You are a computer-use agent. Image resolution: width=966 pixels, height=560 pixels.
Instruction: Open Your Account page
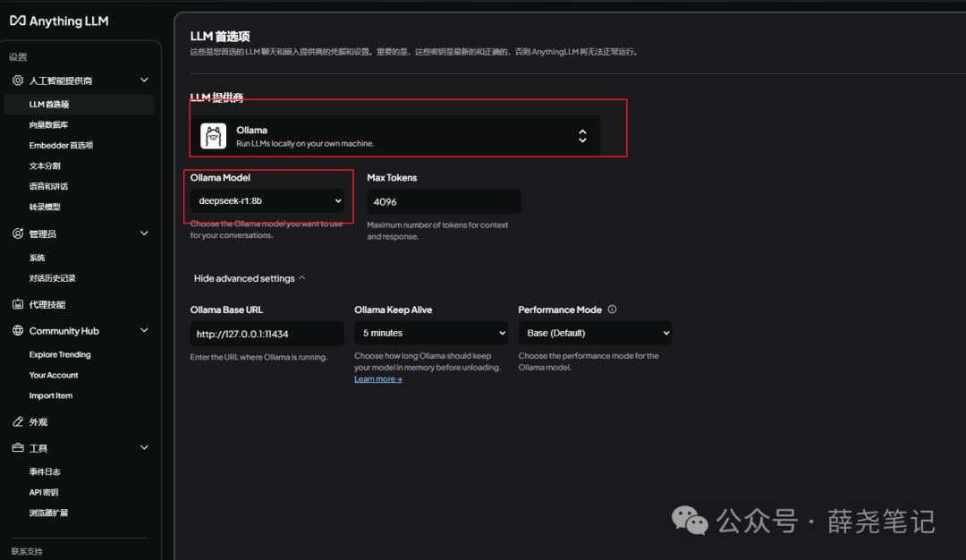tap(54, 375)
